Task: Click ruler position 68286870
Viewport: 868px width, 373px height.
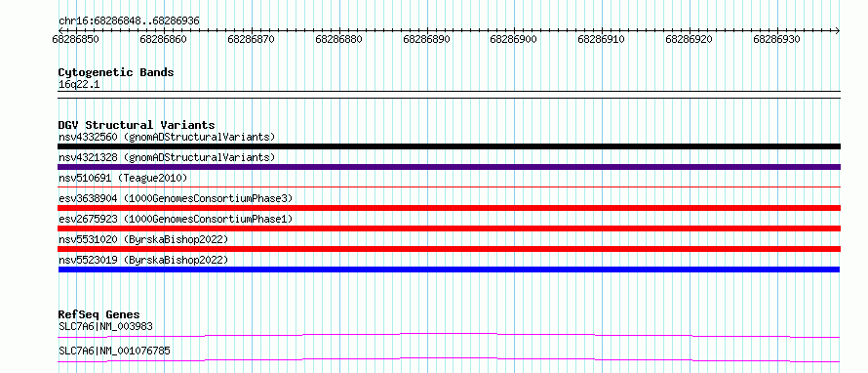Action: [252, 39]
